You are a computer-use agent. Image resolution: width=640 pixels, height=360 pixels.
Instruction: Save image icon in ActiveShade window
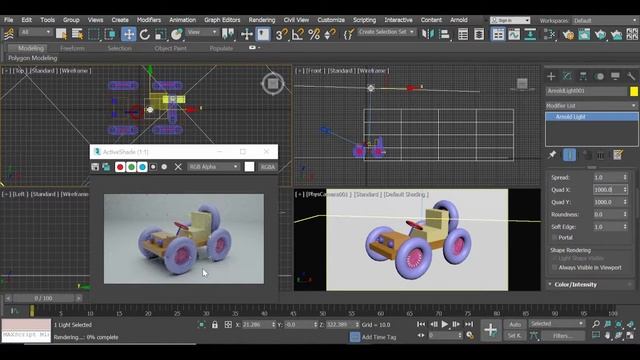click(x=95, y=167)
